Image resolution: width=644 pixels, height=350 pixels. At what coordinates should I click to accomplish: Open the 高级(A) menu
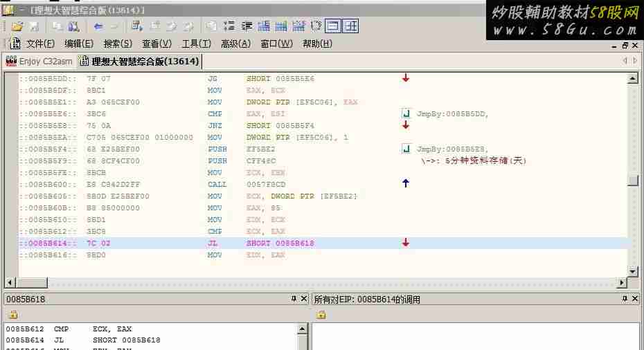click(x=235, y=44)
